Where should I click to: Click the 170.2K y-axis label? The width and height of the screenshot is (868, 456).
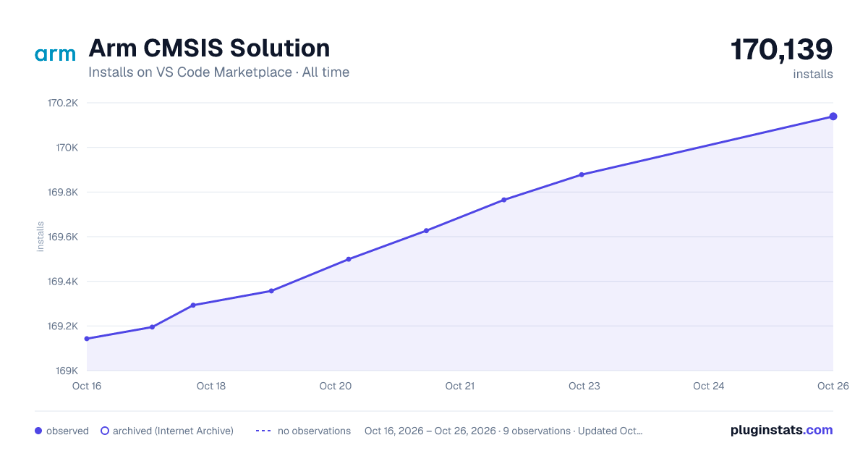tap(62, 103)
